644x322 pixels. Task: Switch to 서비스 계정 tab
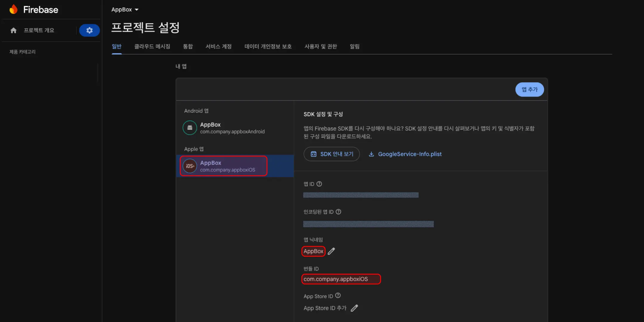pos(219,47)
